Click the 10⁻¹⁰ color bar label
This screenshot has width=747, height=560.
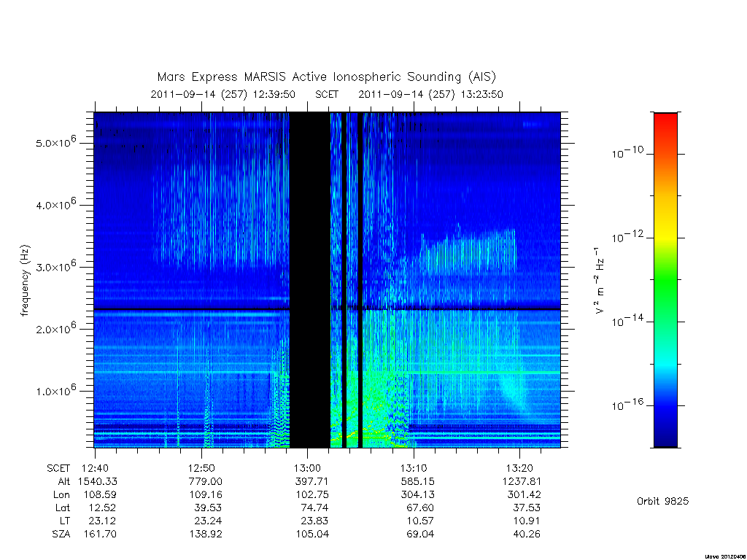click(627, 152)
